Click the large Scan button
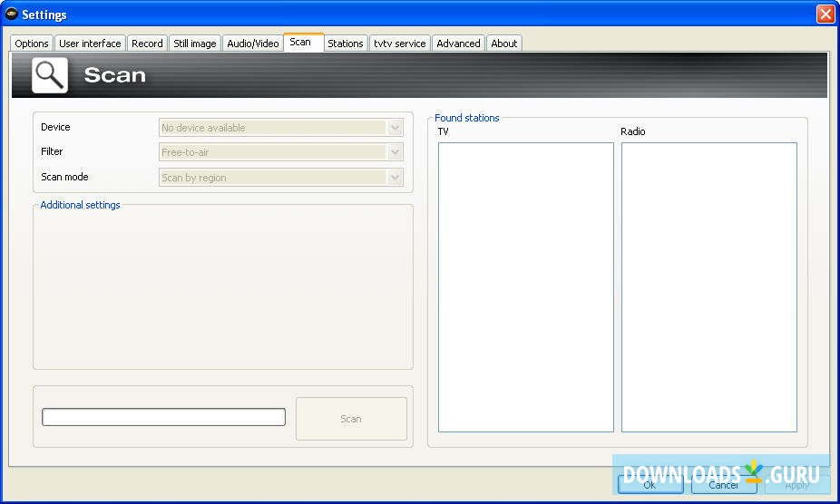Viewport: 840px width, 504px height. coord(351,419)
